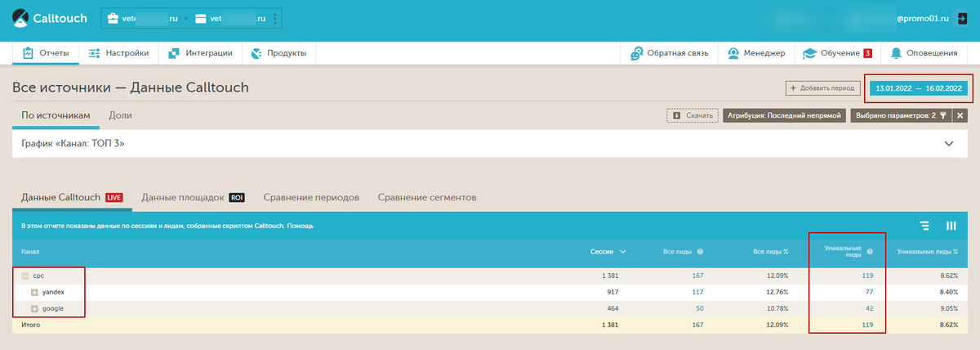The width and height of the screenshot is (980, 350).
Task: Open the Обратная связь menu item
Action: 668,53
